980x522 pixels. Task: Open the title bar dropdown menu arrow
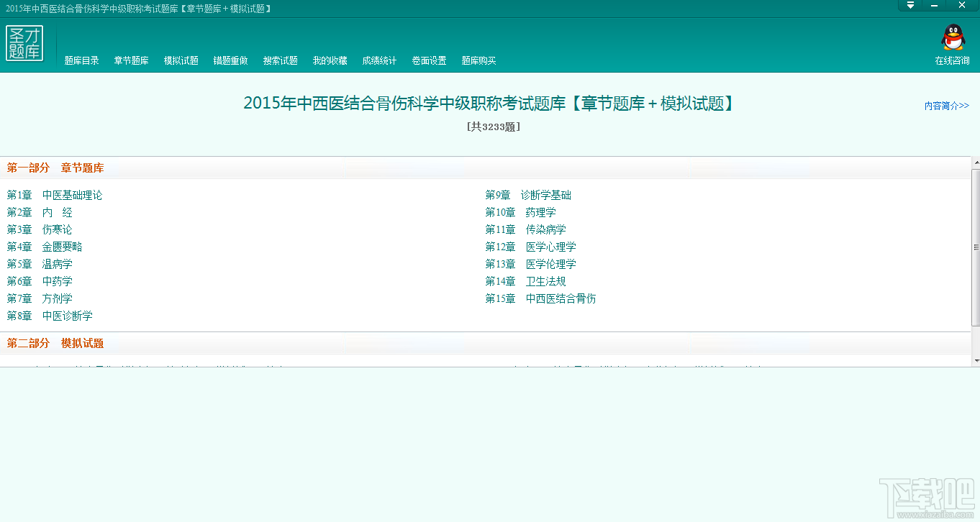pyautogui.click(x=910, y=6)
